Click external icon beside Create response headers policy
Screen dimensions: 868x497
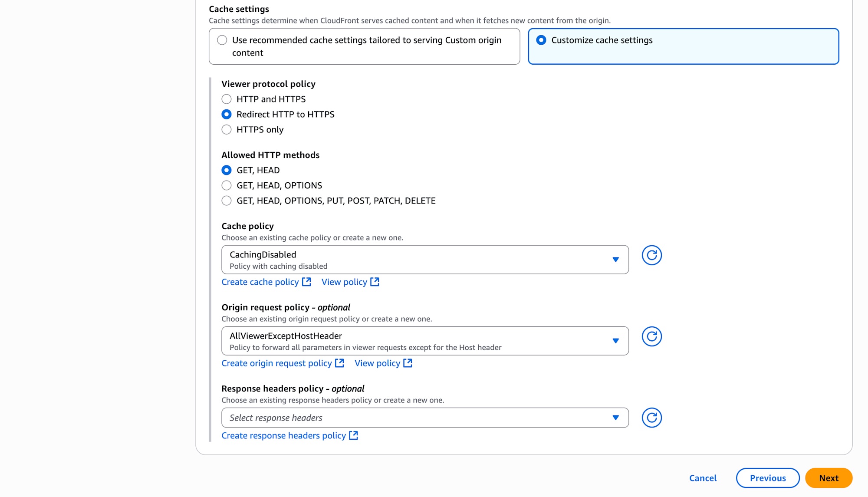(x=354, y=435)
